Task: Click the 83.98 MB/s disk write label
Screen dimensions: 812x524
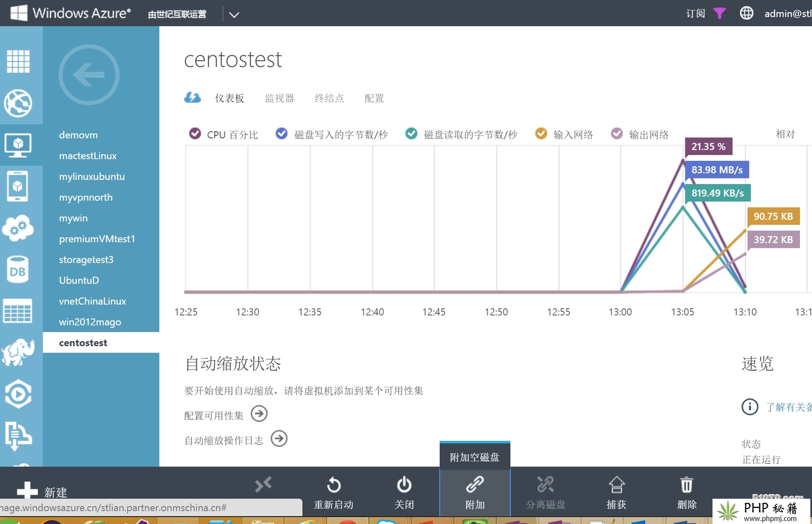Action: coord(717,170)
